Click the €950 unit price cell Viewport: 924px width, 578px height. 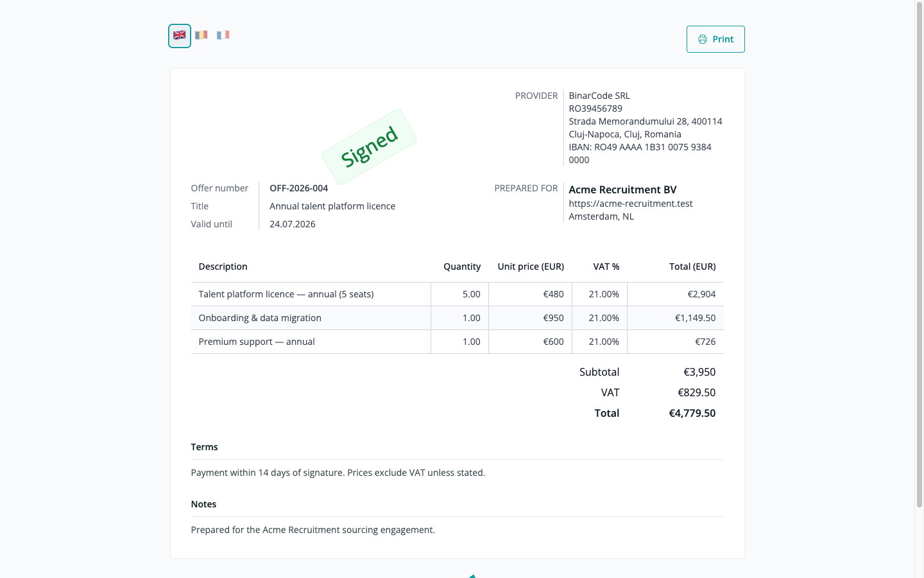[x=530, y=318]
